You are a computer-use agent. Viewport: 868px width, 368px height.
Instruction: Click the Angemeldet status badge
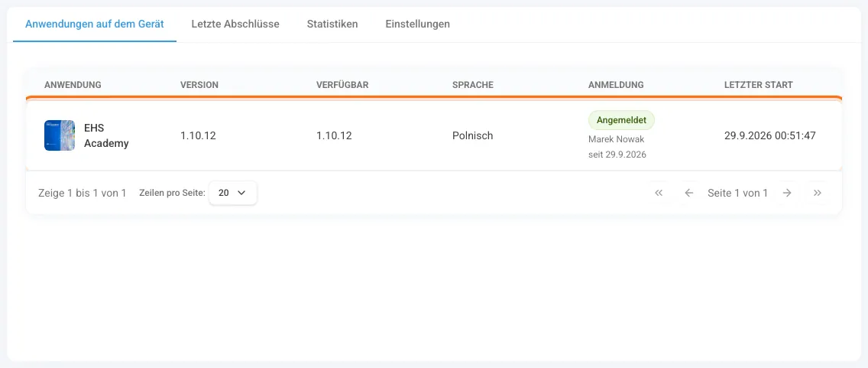(x=621, y=120)
